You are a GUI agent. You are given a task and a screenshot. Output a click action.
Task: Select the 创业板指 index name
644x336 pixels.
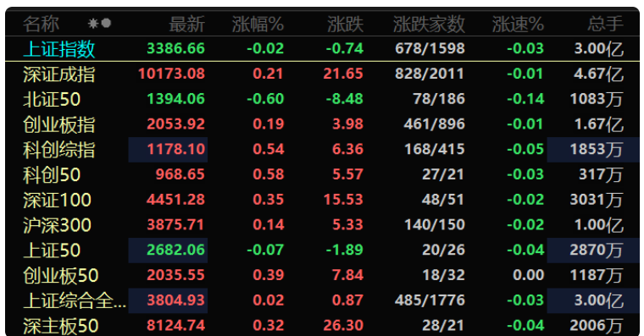coord(59,124)
